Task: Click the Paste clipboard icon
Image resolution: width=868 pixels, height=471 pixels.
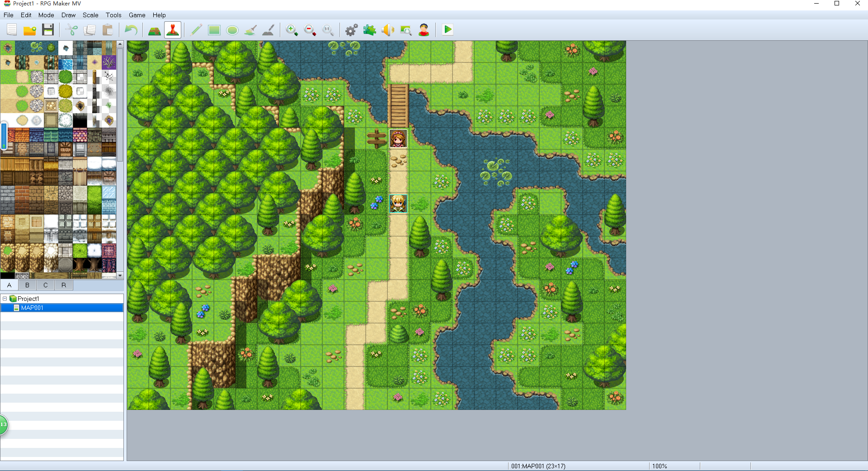Action: click(x=108, y=30)
